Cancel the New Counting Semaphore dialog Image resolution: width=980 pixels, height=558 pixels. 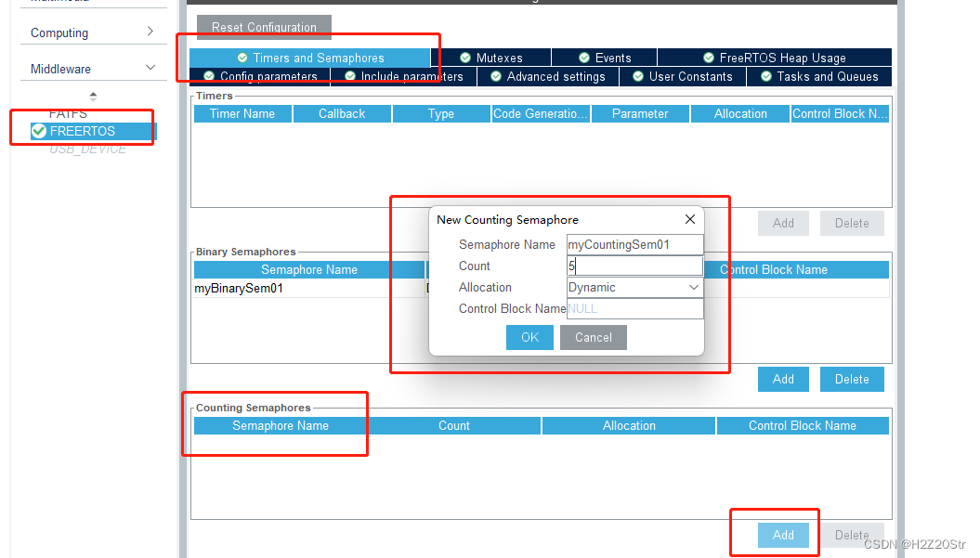[x=594, y=337]
